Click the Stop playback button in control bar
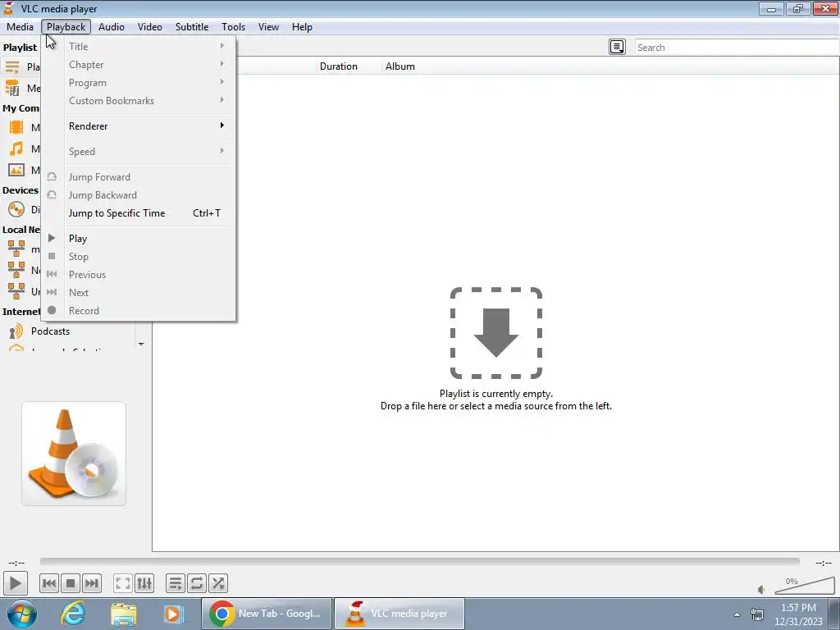Viewport: 840px width, 630px height. [x=71, y=583]
